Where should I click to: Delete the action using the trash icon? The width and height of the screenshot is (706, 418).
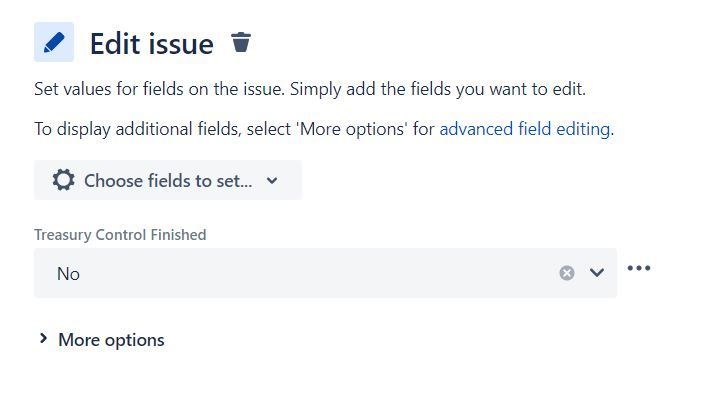click(x=241, y=42)
